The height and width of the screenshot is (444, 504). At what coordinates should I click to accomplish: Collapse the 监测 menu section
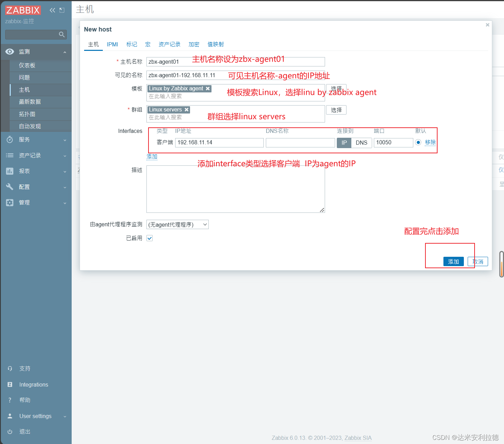65,52
